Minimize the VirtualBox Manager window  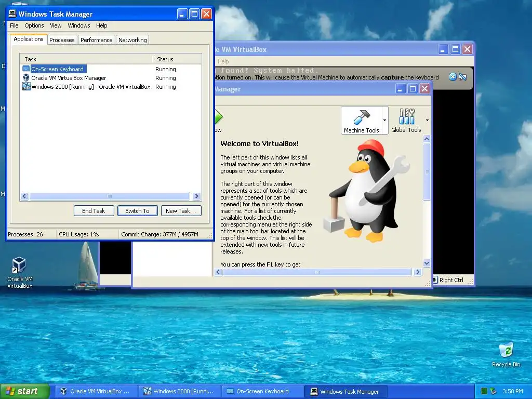401,89
